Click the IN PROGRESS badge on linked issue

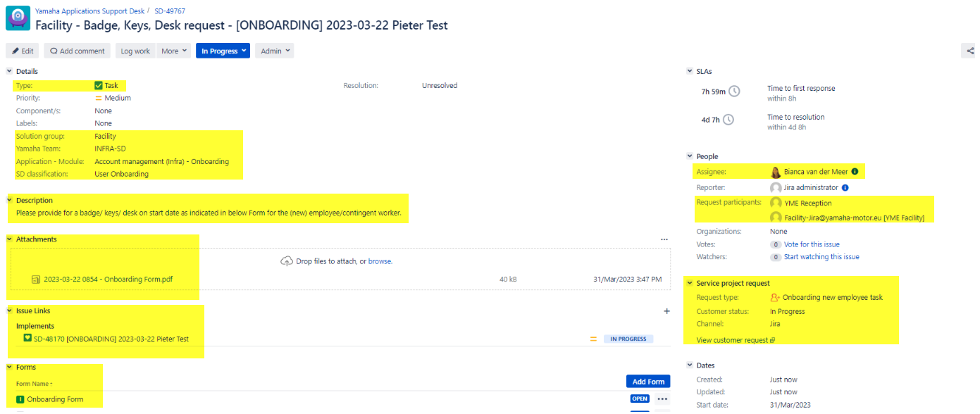[628, 339]
